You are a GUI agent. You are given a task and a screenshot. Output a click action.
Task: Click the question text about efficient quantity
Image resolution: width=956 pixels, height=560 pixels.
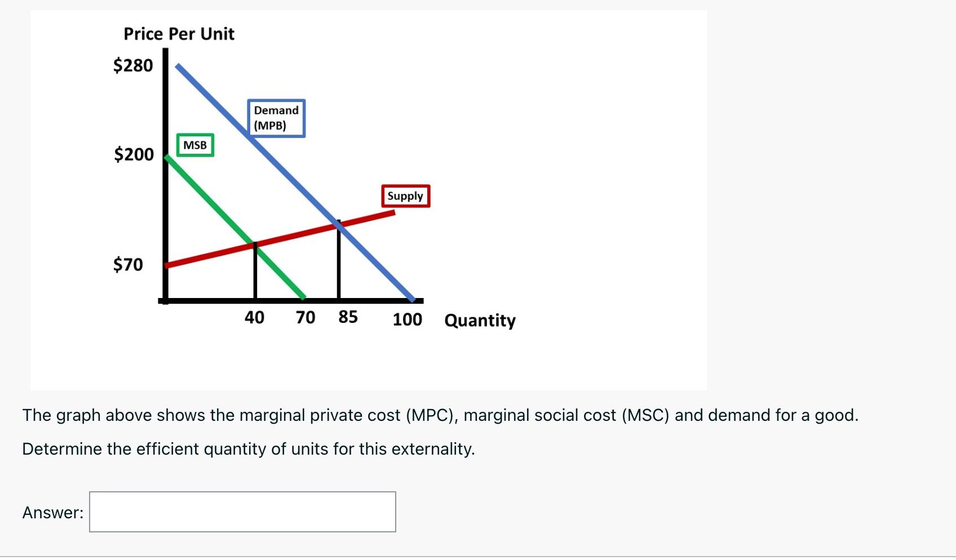[248, 449]
